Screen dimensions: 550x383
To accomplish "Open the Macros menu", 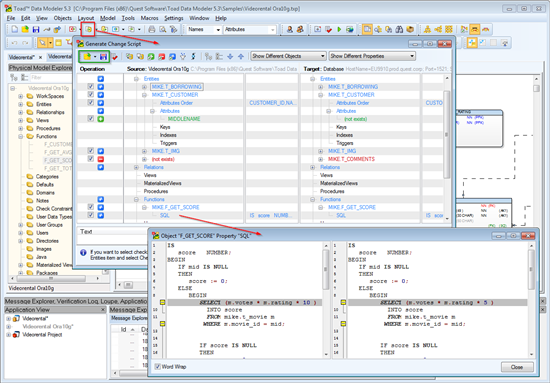I will [149, 18].
